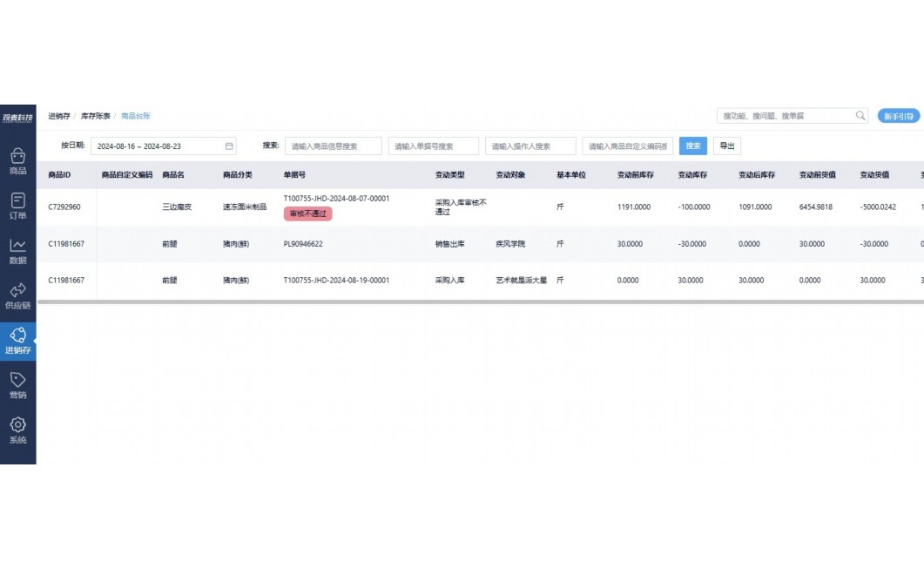Image resolution: width=924 pixels, height=569 pixels.
Task: Click the horizontal table scrollbar
Action: point(479,302)
